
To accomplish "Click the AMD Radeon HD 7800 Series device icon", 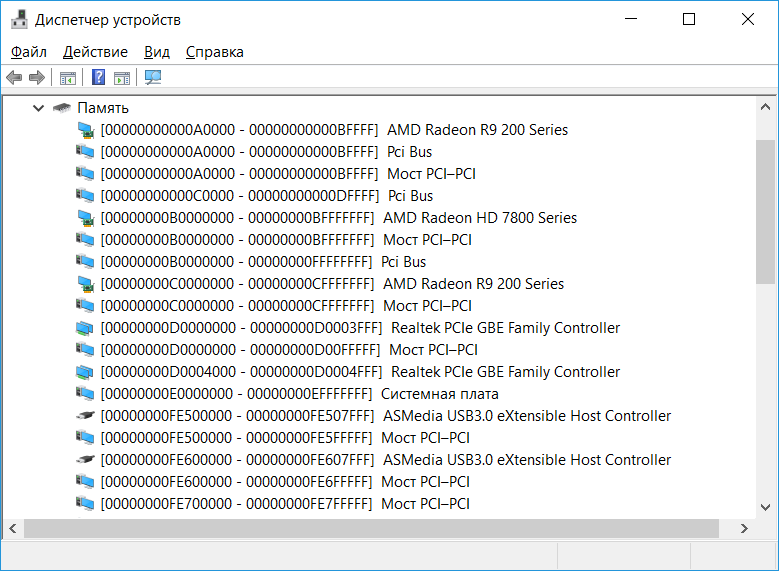I will click(x=87, y=218).
